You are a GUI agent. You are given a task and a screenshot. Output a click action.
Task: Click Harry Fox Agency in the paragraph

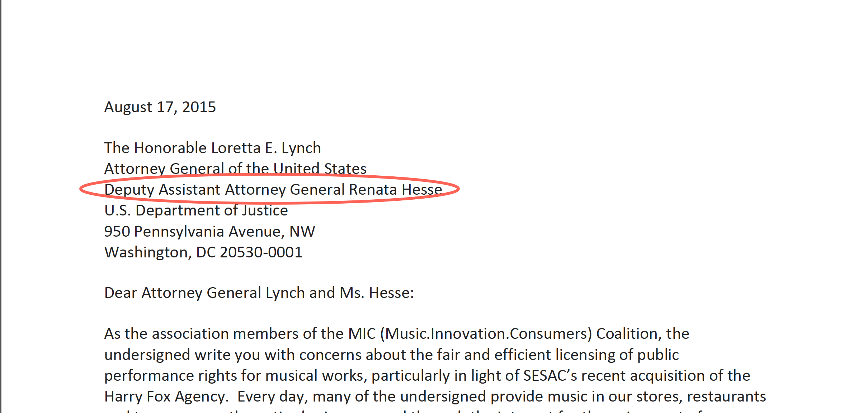(166, 397)
